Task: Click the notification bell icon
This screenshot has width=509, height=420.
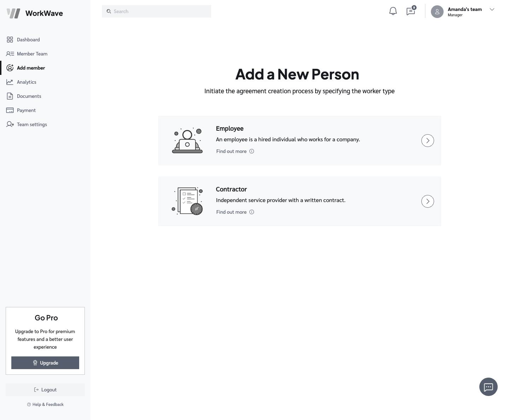Action: pos(393,11)
